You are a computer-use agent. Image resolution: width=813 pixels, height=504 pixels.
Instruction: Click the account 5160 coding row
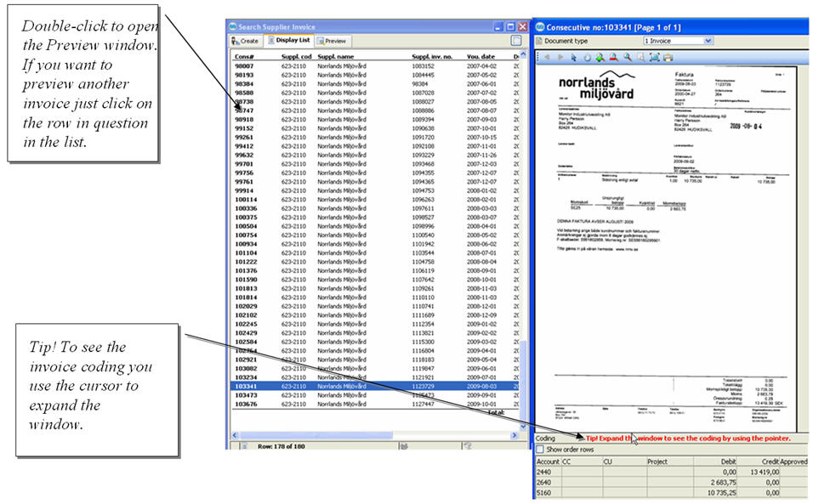tap(672, 493)
